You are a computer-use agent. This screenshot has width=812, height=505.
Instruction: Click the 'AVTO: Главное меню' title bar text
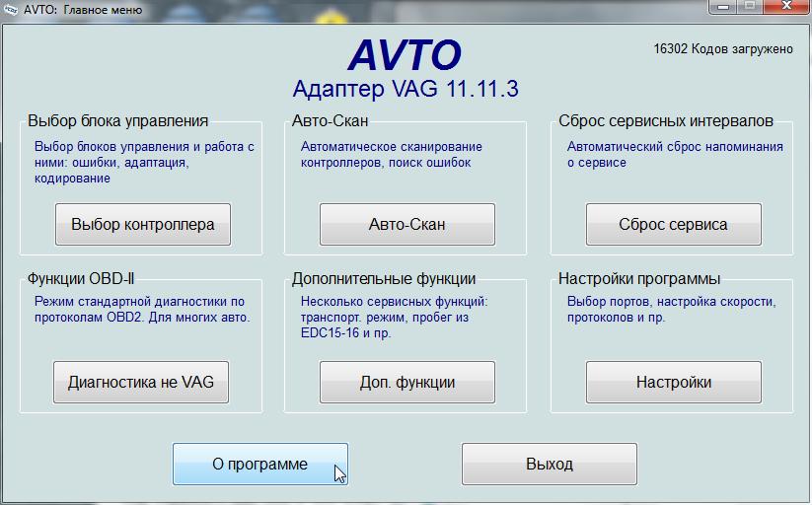point(83,9)
